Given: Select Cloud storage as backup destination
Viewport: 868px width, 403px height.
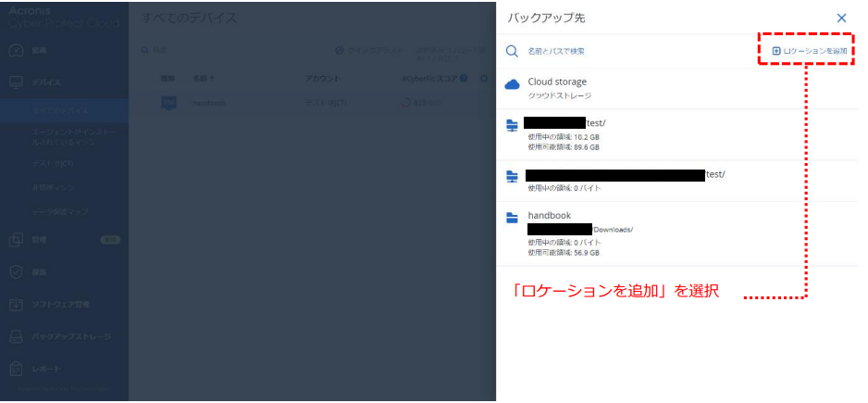Looking at the screenshot, I should click(557, 87).
